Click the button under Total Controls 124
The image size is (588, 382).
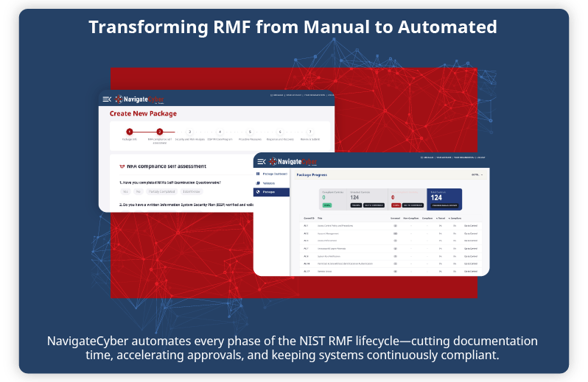coord(444,205)
